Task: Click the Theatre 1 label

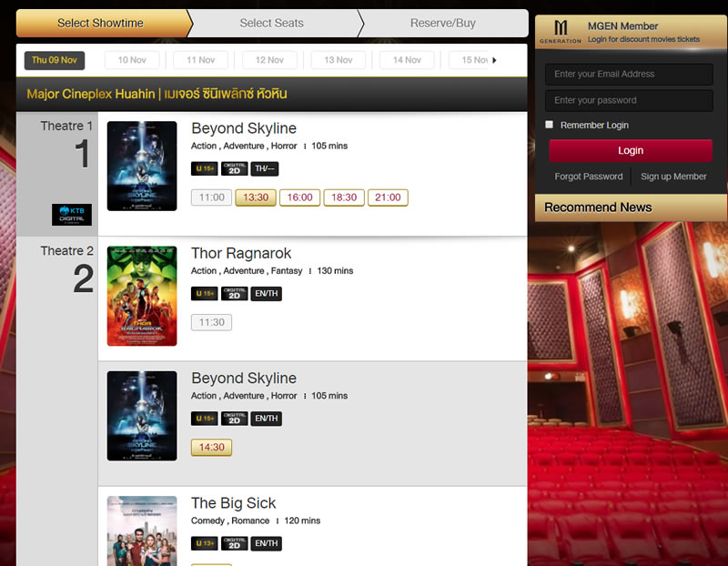Action: click(x=66, y=126)
